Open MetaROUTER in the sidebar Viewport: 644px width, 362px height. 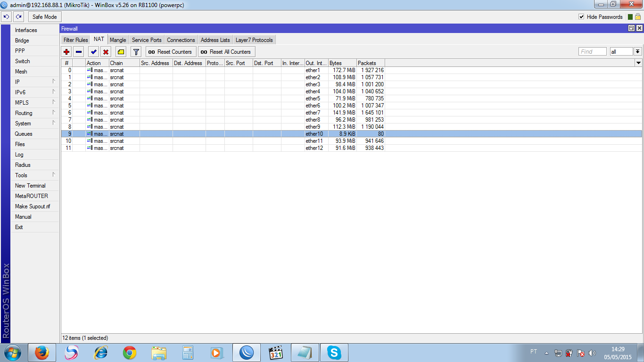(x=35, y=196)
